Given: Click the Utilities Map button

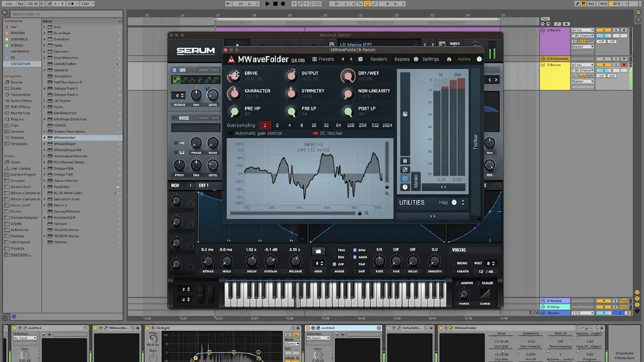Looking at the screenshot, I should [443, 202].
